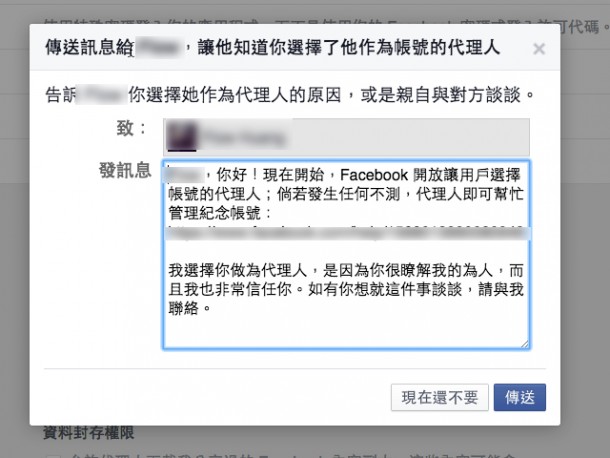The width and height of the screenshot is (610, 458).
Task: Click the paragraph beginning 我選擇你做為代理人
Action: (x=346, y=289)
